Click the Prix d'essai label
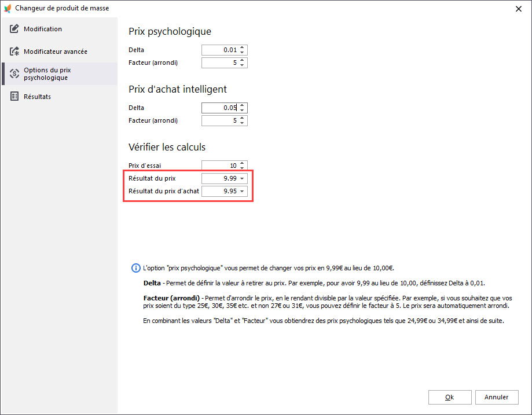Image resolution: width=532 pixels, height=415 pixels. point(145,166)
